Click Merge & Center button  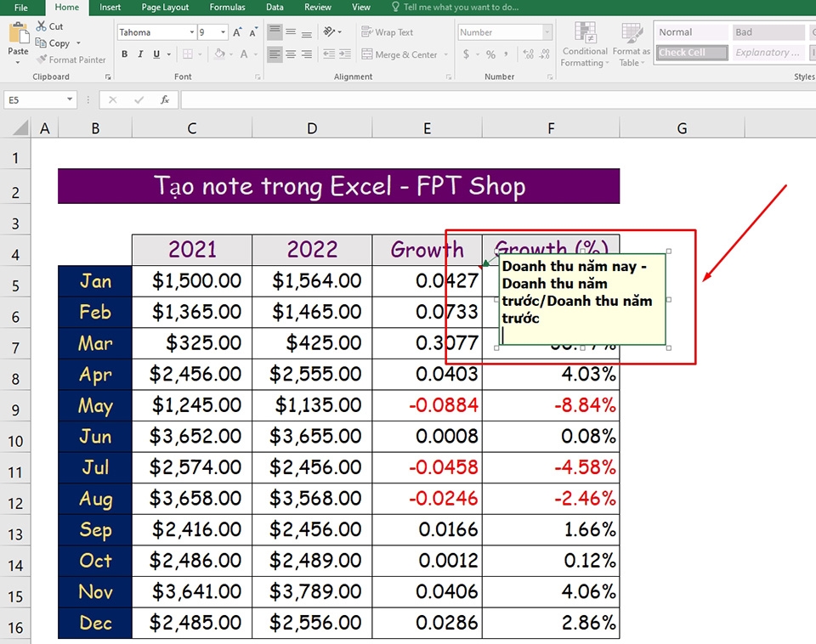[x=399, y=54]
